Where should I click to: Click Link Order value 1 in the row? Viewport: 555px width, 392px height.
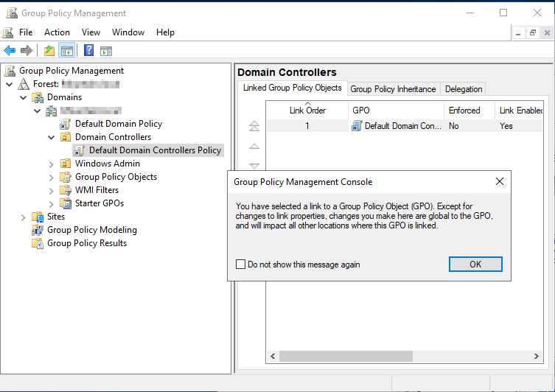[307, 126]
